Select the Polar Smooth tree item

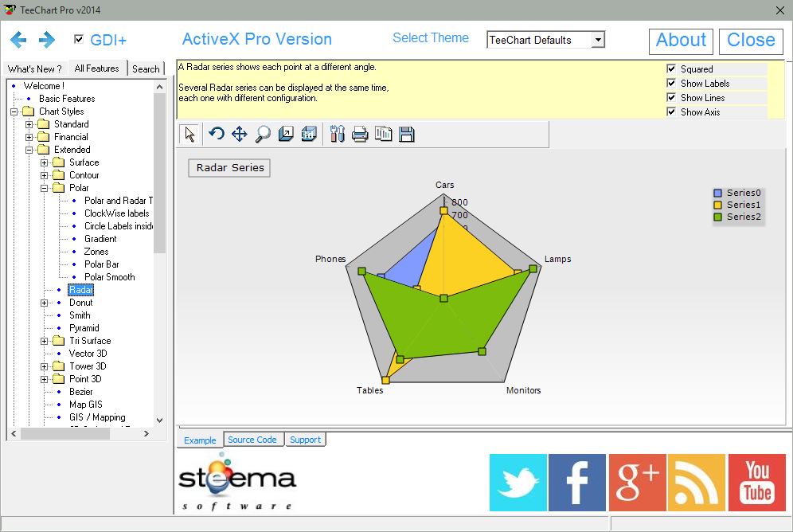point(109,277)
